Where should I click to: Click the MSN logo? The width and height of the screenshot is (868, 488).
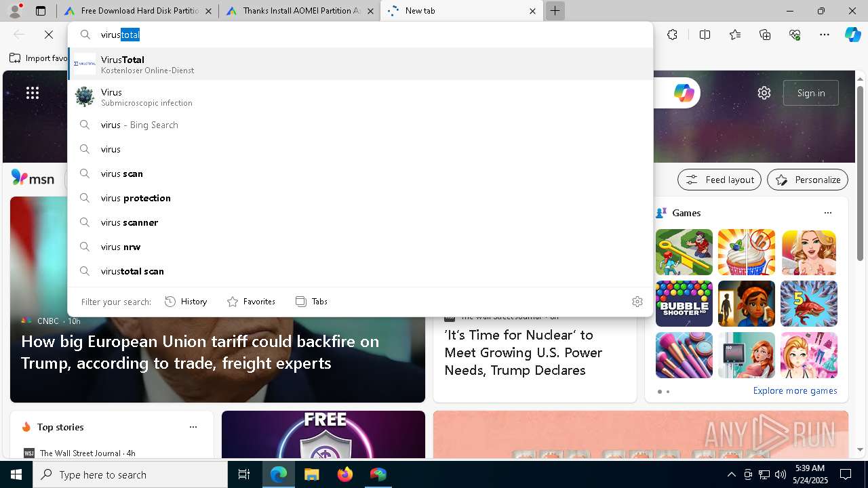(33, 178)
